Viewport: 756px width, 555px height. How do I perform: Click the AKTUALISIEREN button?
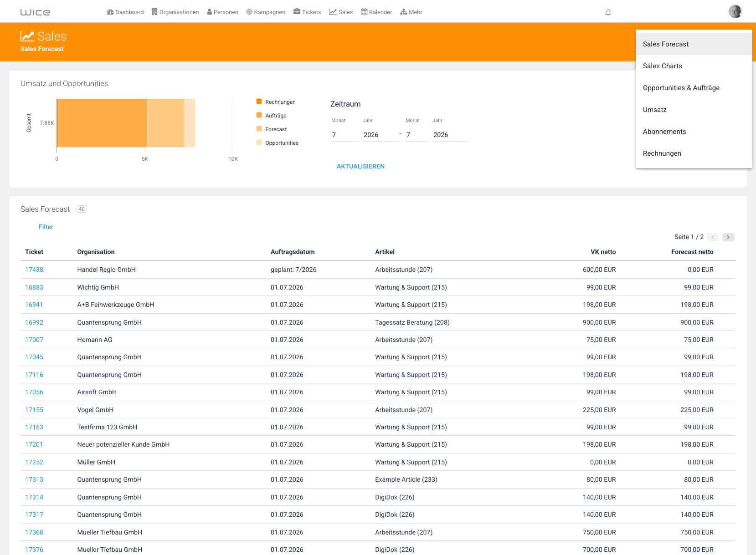[x=360, y=167]
